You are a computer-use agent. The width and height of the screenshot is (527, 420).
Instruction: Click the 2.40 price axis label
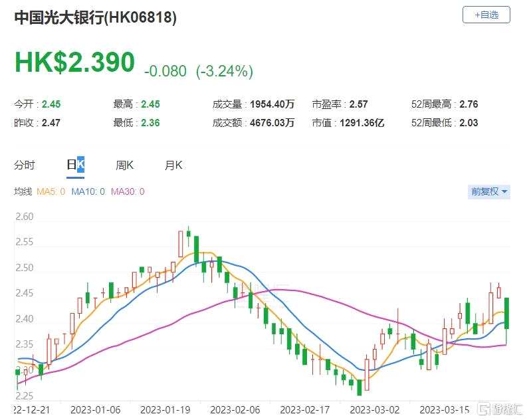pyautogui.click(x=25, y=318)
